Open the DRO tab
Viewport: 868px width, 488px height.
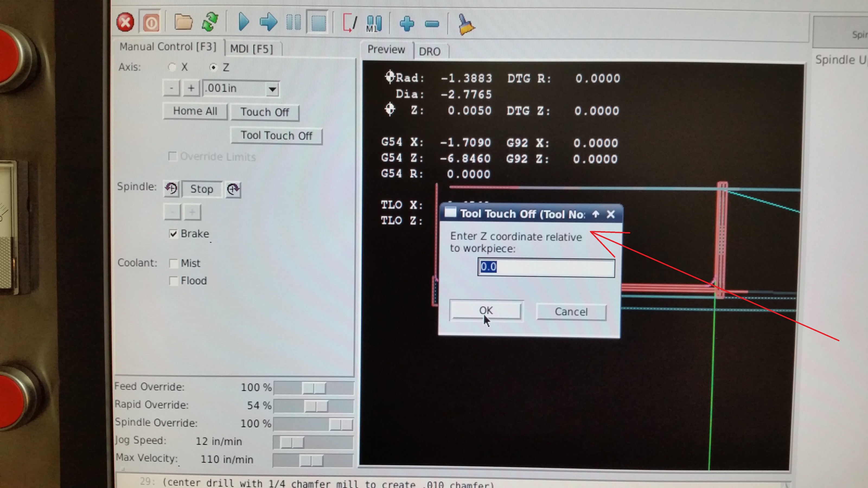[x=429, y=52]
